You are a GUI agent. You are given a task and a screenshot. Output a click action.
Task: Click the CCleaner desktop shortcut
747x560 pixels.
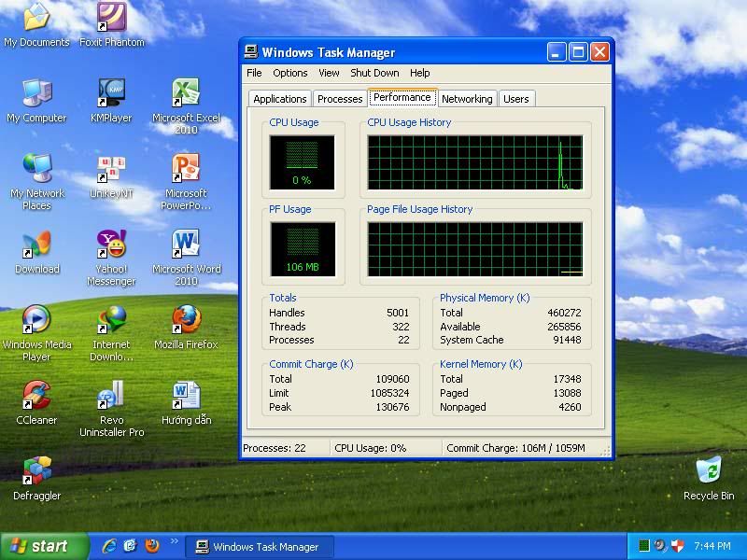tap(36, 403)
